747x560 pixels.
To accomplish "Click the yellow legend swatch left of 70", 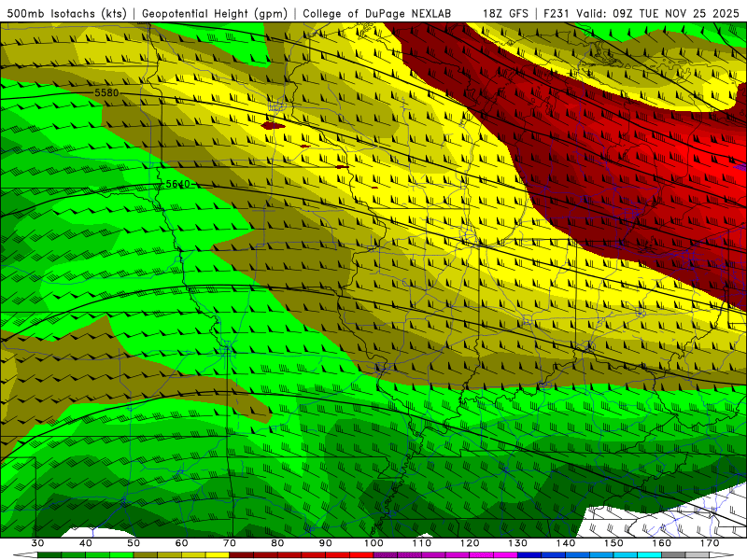I will tap(218, 554).
